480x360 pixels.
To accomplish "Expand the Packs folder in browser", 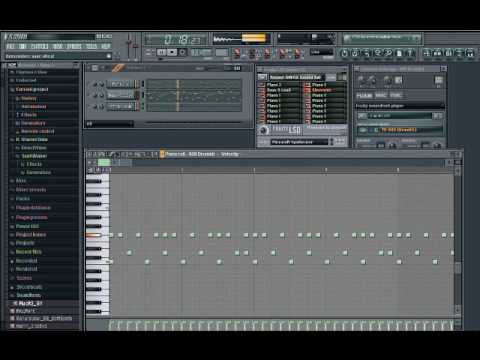I will (x=23, y=199).
